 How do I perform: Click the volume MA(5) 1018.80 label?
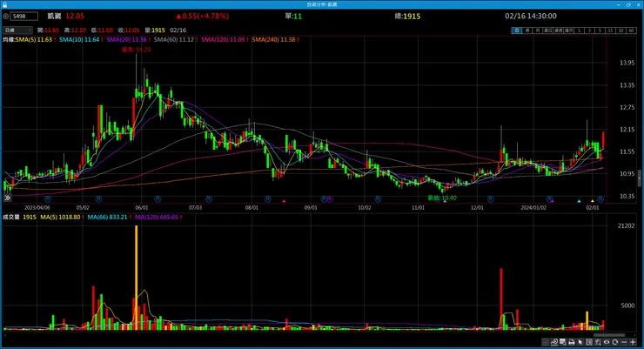point(60,218)
